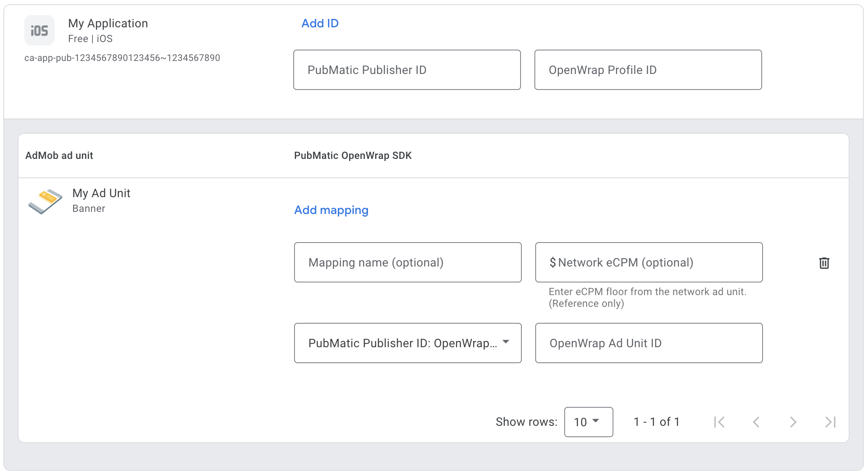Click the My Application app title
The image size is (868, 475).
pyautogui.click(x=108, y=24)
